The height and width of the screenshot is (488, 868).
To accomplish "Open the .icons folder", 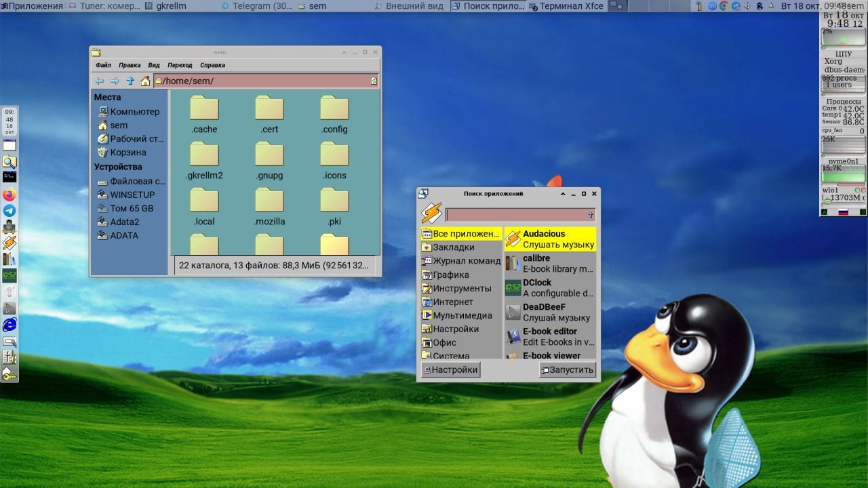I will pyautogui.click(x=334, y=161).
